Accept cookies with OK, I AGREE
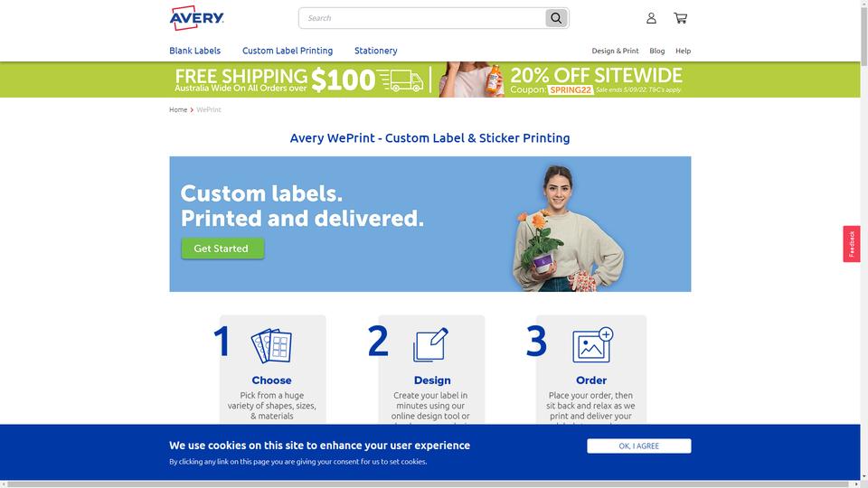Viewport: 868px width, 488px height. [x=639, y=446]
